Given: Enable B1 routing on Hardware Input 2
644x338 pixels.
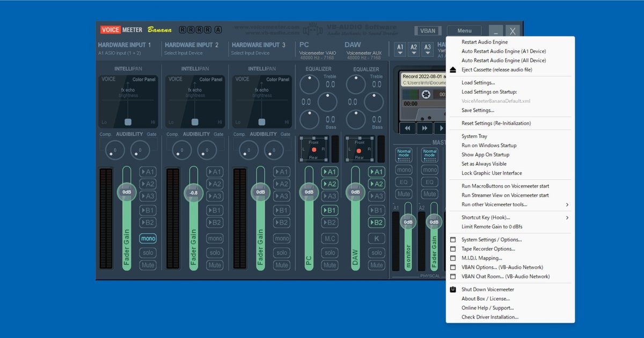Looking at the screenshot, I should pos(215,210).
